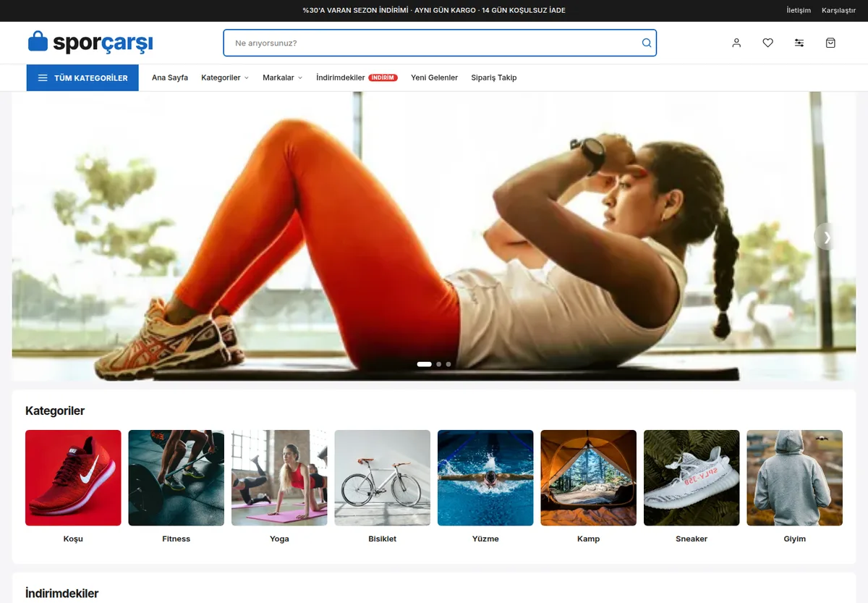Screen dimensions: 868x603
Task: Open the favorites heart icon
Action: click(x=767, y=43)
